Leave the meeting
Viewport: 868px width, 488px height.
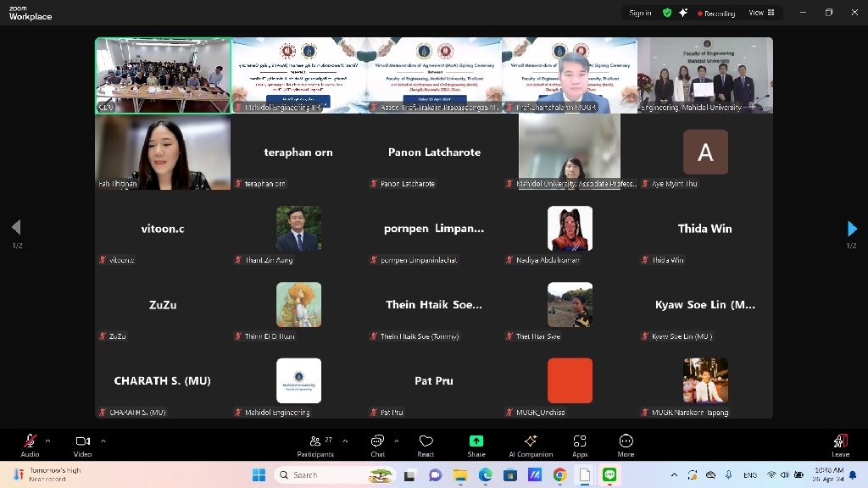(x=840, y=444)
